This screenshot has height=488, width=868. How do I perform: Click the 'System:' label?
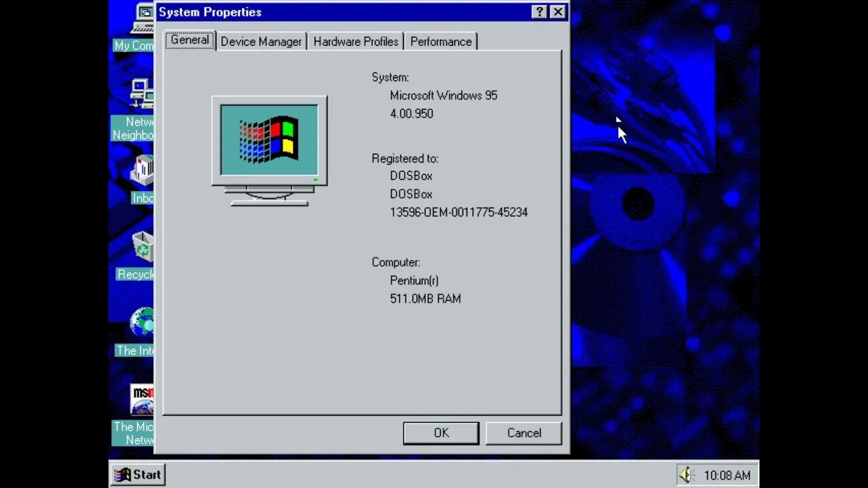point(390,77)
